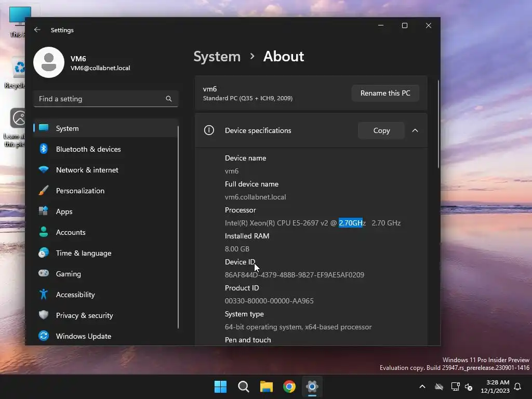
Task: Click the muted volume icon in tray
Action: point(469,387)
